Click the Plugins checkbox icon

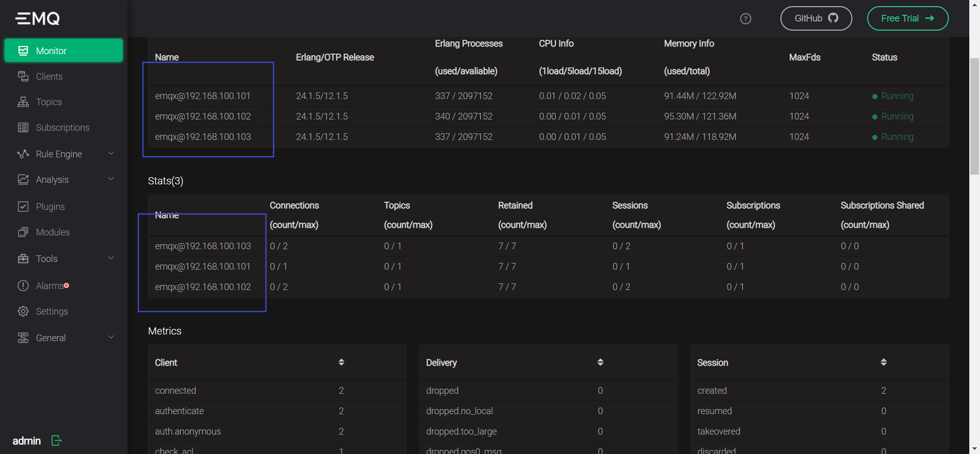pos(23,206)
